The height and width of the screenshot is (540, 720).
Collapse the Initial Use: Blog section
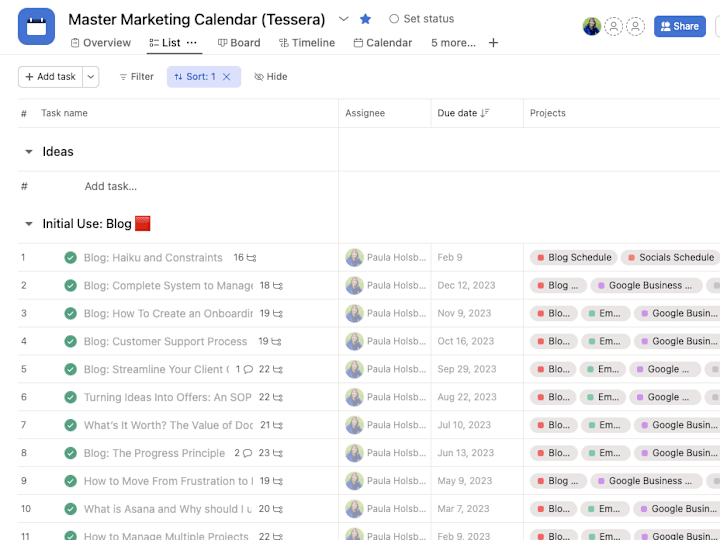coord(28,224)
